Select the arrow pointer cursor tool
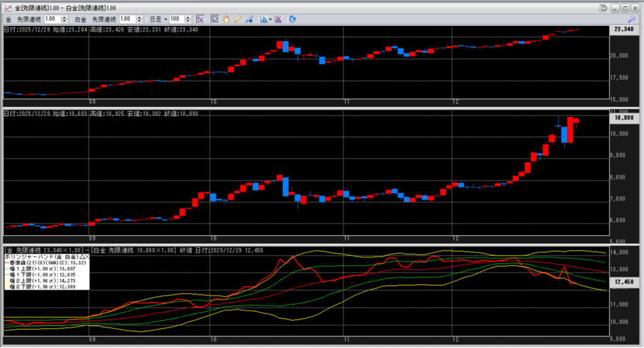 pos(214,20)
